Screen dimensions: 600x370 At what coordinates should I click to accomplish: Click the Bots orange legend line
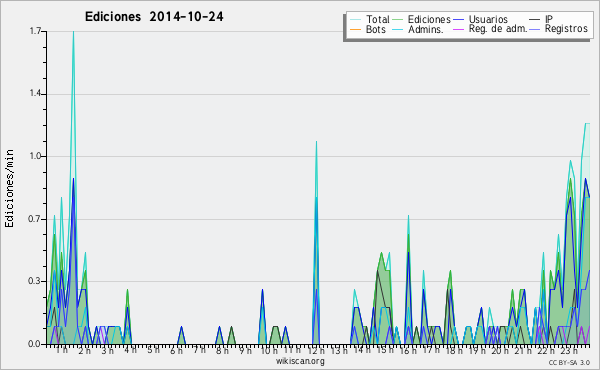[355, 29]
